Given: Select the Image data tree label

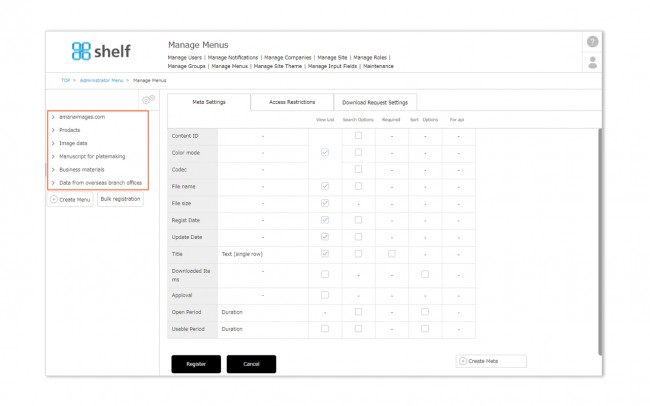Looking at the screenshot, I should [73, 143].
